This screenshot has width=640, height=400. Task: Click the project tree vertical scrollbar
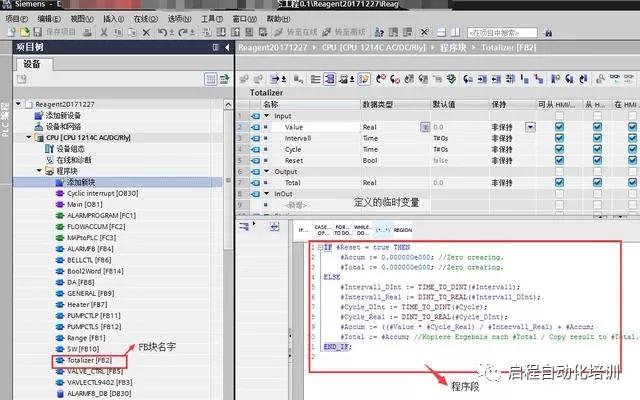pyautogui.click(x=228, y=250)
